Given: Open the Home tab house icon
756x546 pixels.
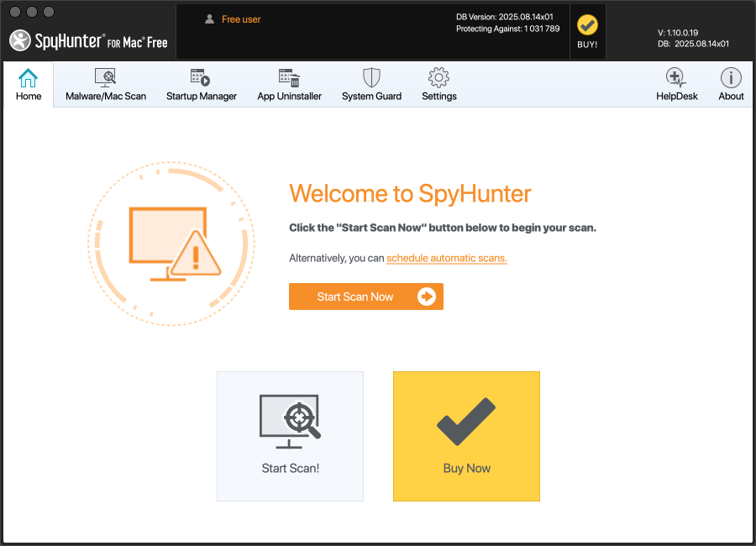Looking at the screenshot, I should [x=28, y=78].
